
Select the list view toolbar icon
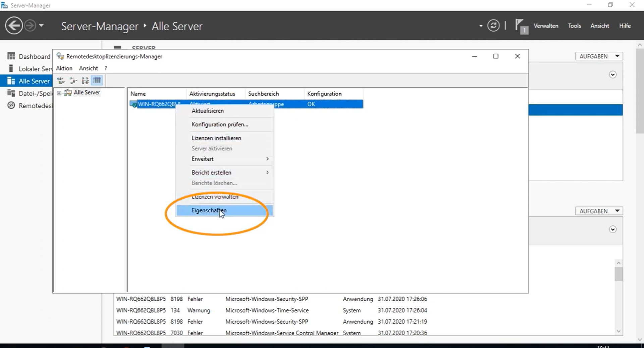(85, 81)
